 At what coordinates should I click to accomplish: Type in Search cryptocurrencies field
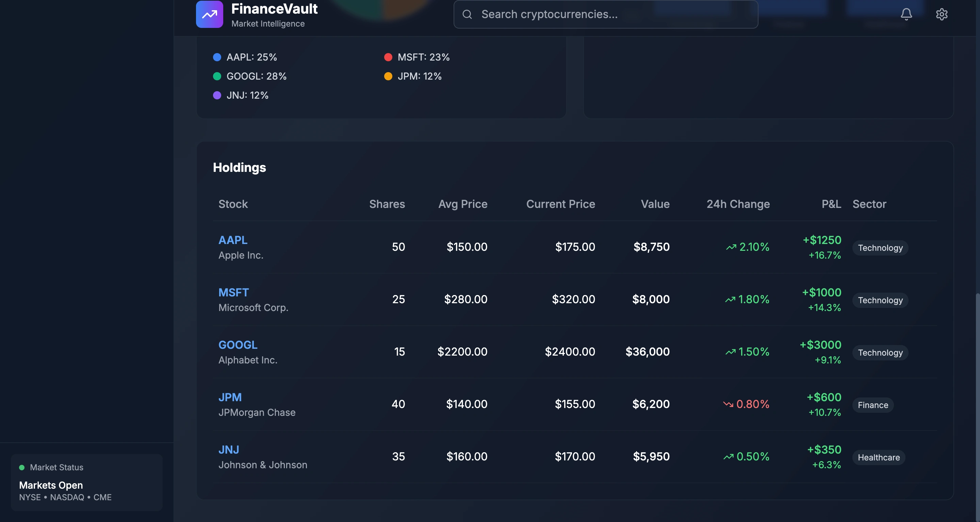tap(609, 14)
